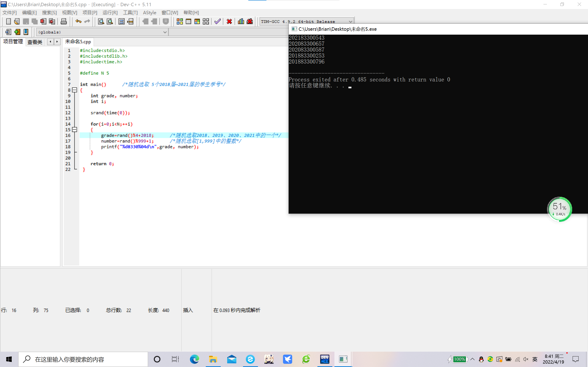
Task: Click the New file toolbar icon
Action: [8, 21]
